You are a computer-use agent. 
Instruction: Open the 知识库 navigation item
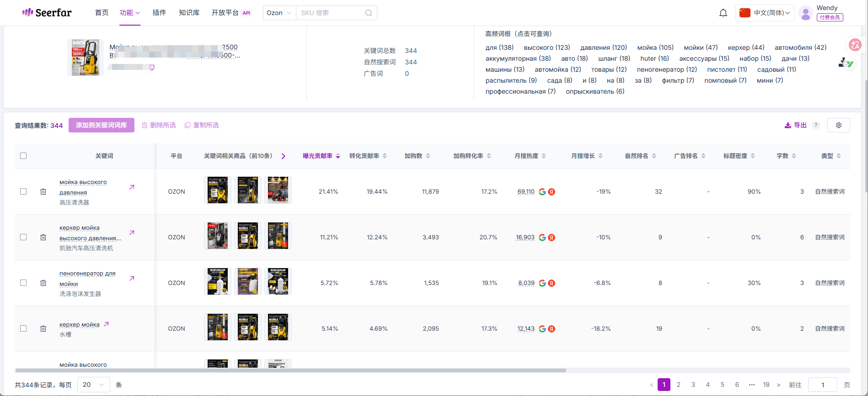click(189, 13)
